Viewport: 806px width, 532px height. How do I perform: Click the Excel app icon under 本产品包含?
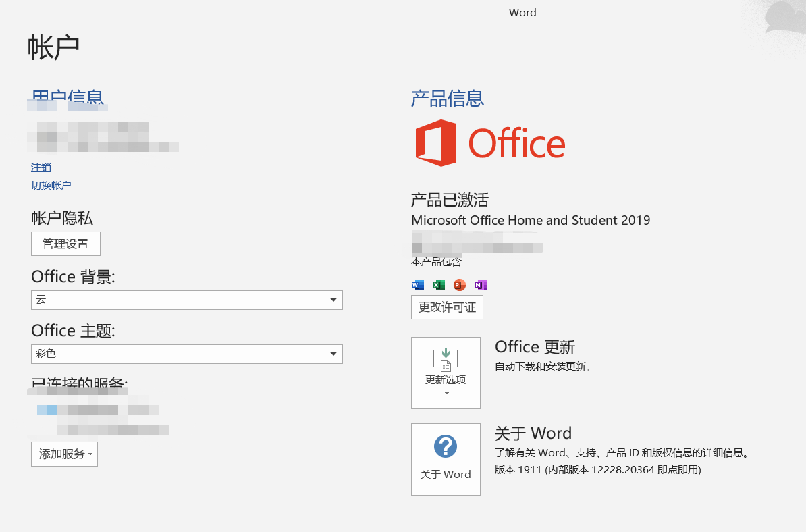439,285
